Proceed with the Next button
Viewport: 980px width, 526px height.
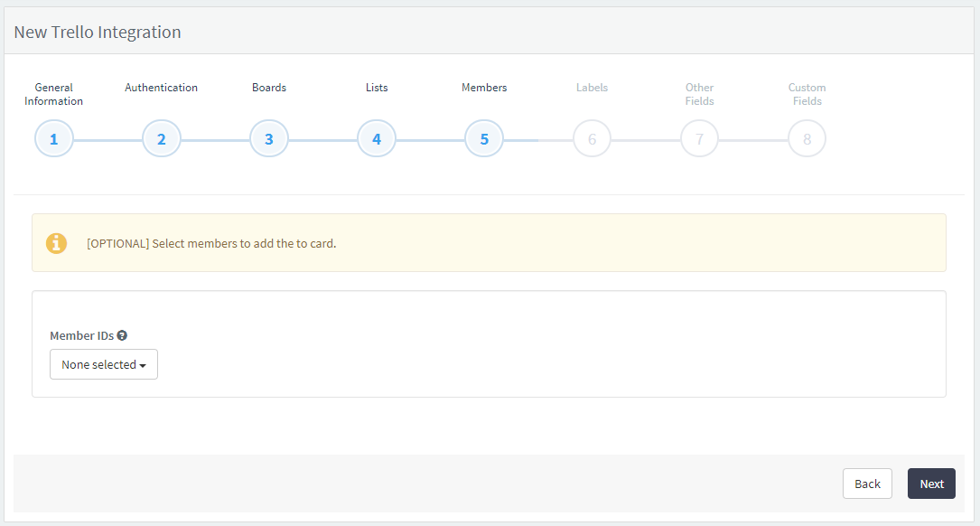pyautogui.click(x=931, y=484)
